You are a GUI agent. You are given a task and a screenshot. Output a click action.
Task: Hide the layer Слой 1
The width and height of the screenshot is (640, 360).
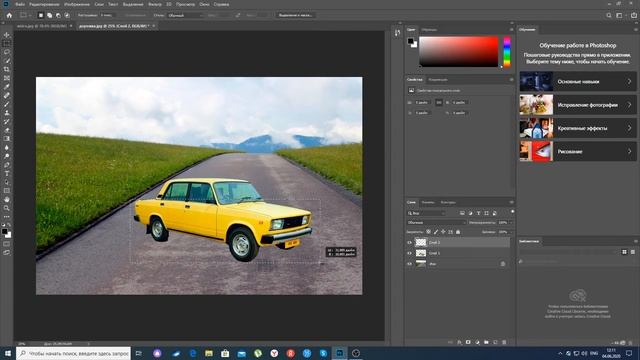coord(409,253)
